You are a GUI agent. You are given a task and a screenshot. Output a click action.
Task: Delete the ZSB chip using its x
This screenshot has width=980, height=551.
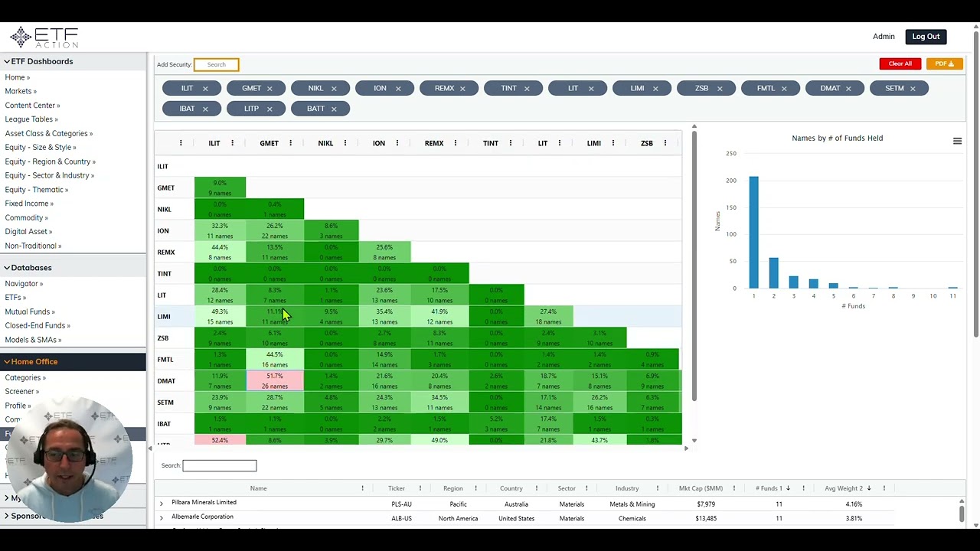pos(720,89)
